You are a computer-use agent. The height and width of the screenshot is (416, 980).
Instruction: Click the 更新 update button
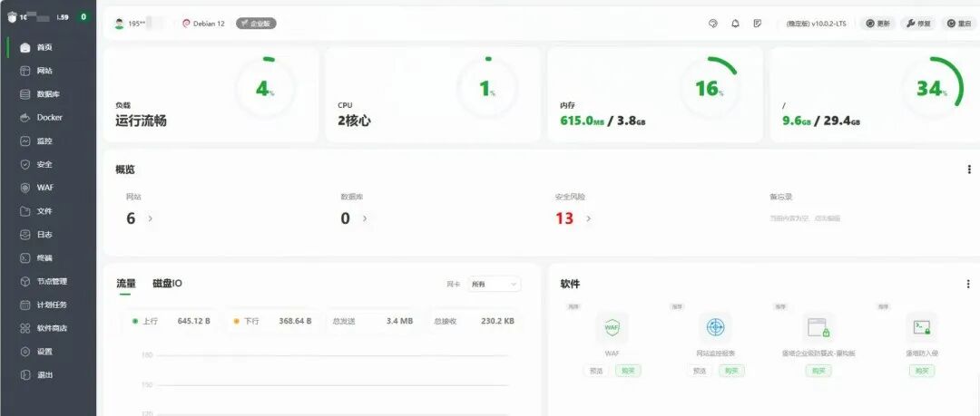[877, 24]
